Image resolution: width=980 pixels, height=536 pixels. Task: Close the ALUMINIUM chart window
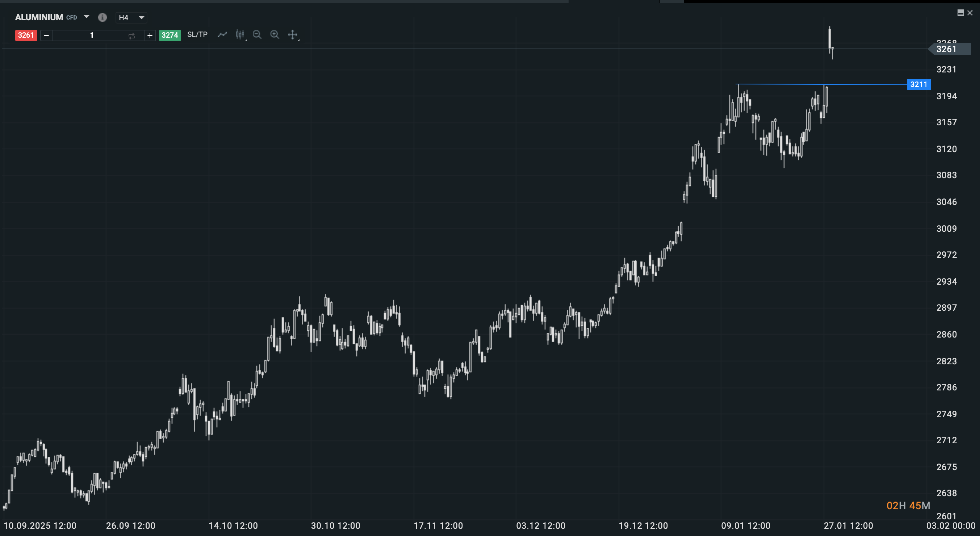pyautogui.click(x=970, y=13)
